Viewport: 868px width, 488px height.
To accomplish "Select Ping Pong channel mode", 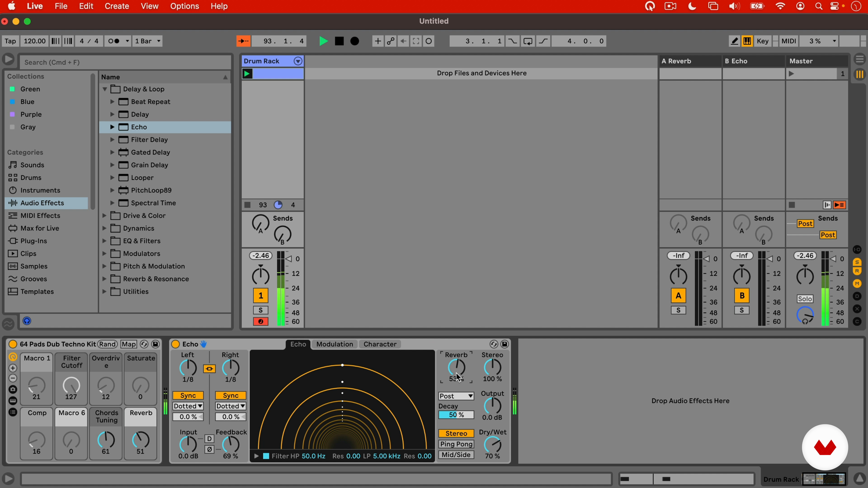I will 456,444.
